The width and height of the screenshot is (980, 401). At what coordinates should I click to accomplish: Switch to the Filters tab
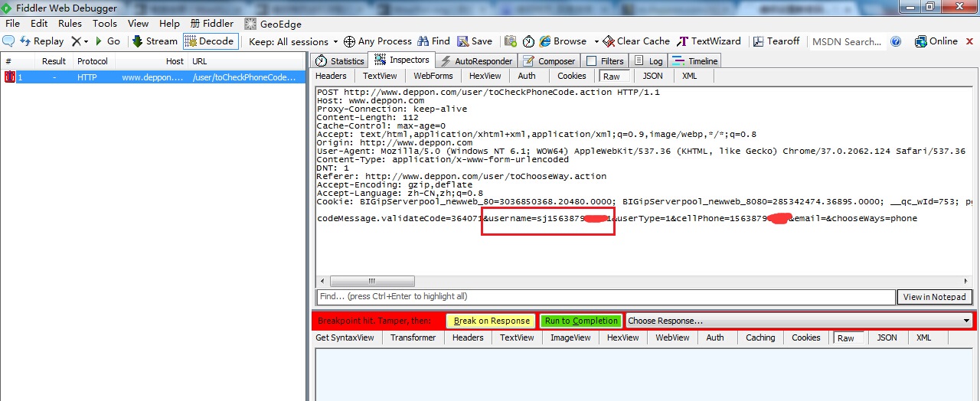point(605,61)
